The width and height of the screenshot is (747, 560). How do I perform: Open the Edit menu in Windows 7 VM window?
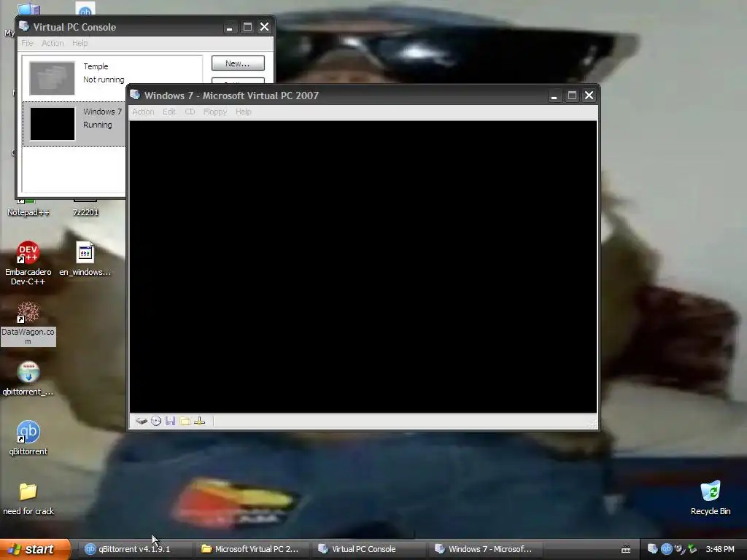point(169,112)
